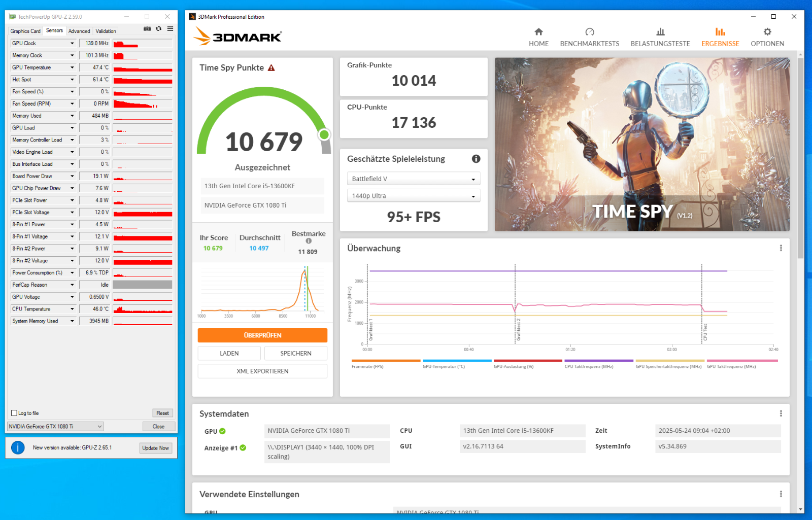Click the Ergebnisse orange chart icon
The height and width of the screenshot is (520, 812).
[x=720, y=32]
